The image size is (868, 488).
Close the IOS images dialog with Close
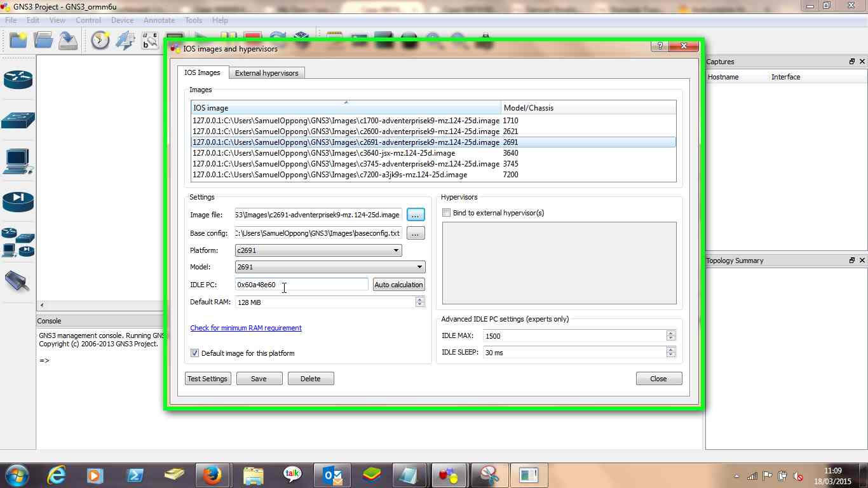pos(658,379)
